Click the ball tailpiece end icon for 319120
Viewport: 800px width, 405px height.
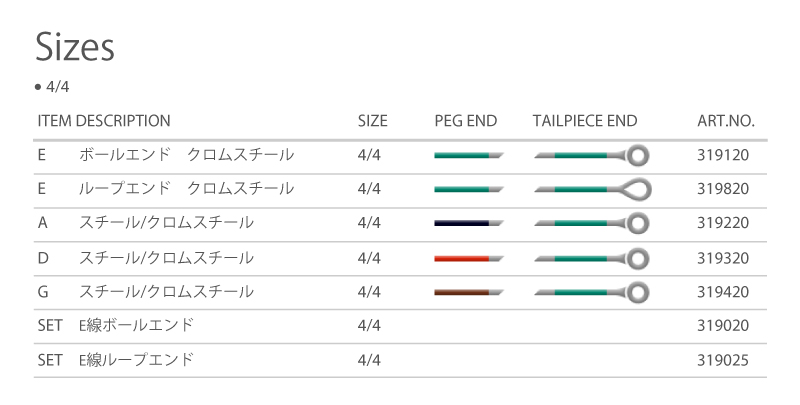[x=591, y=155]
